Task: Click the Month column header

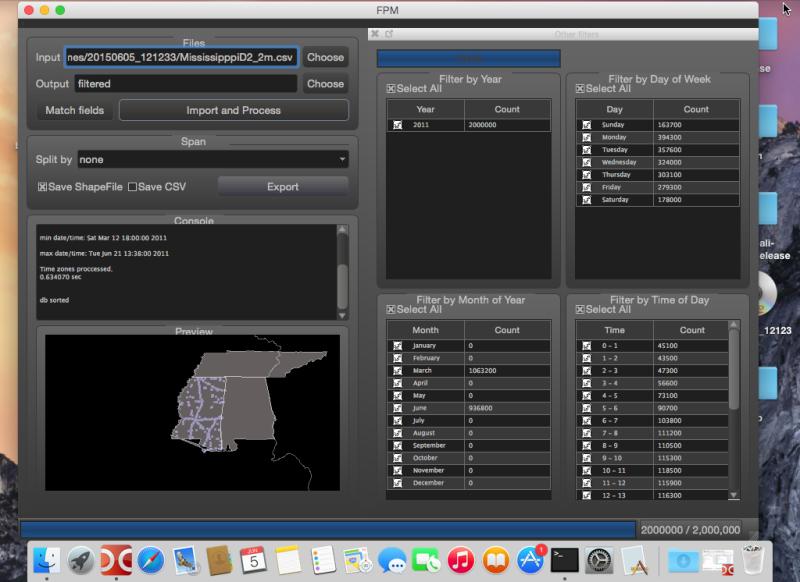Action: 426,330
